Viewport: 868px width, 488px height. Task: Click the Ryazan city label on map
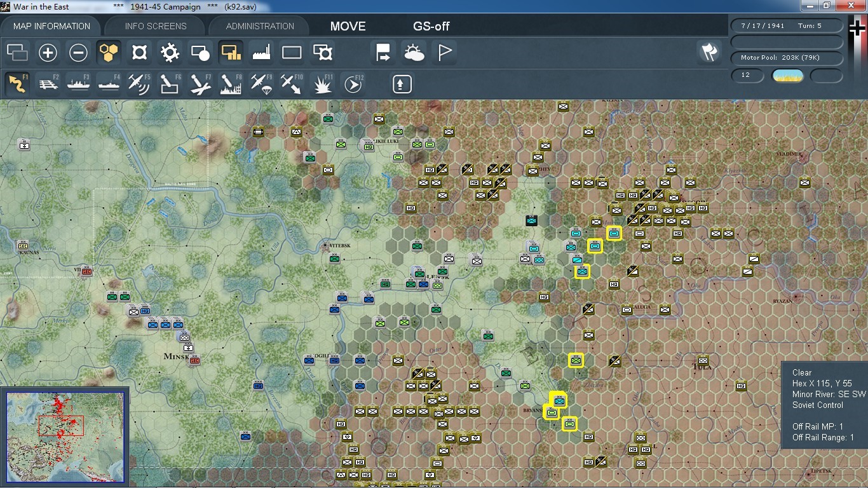coord(783,301)
